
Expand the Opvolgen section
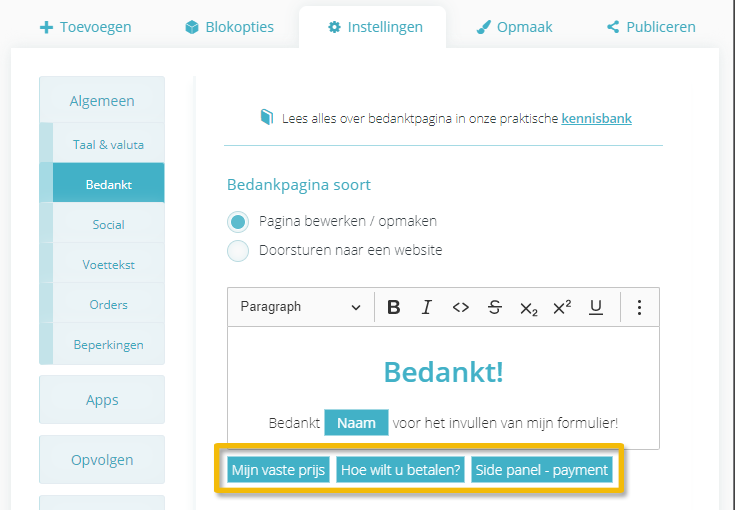[x=102, y=460]
